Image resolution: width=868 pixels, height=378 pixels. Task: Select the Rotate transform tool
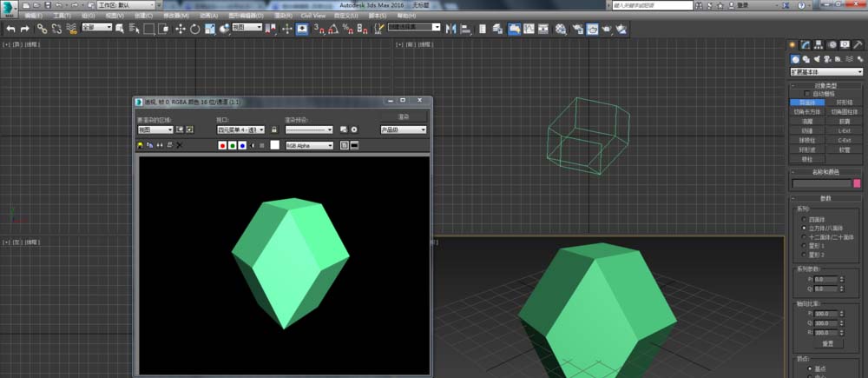(195, 29)
